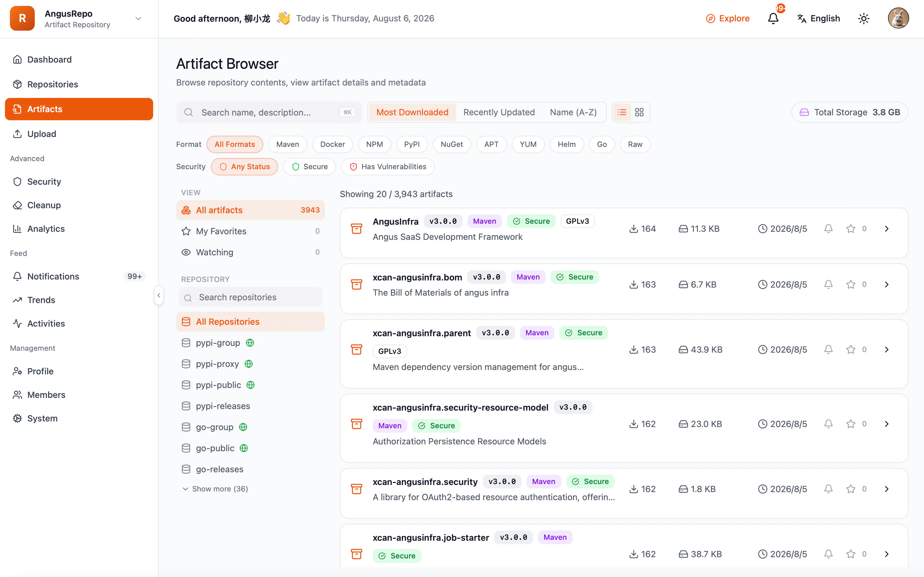Open Repositories in the sidebar

coord(79,84)
